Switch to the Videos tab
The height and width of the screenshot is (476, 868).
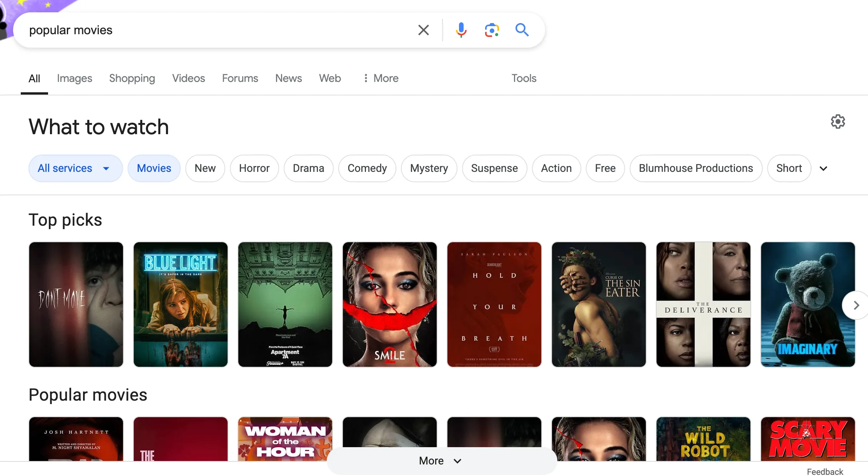[x=189, y=78]
